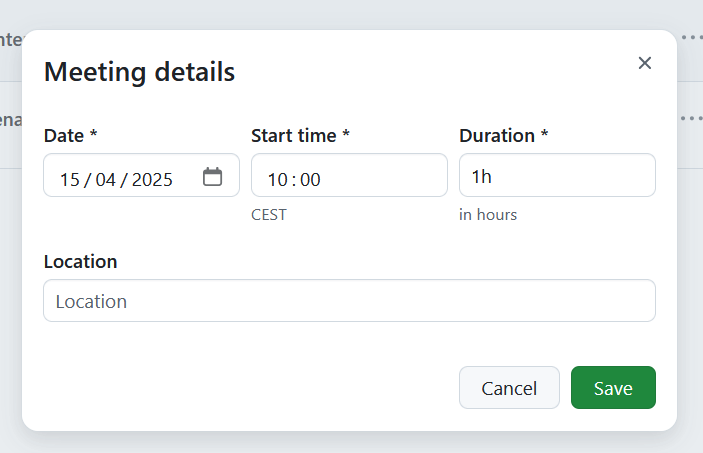Click the 'in hours' helper text
Image resolution: width=703 pixels, height=453 pixels.
488,214
